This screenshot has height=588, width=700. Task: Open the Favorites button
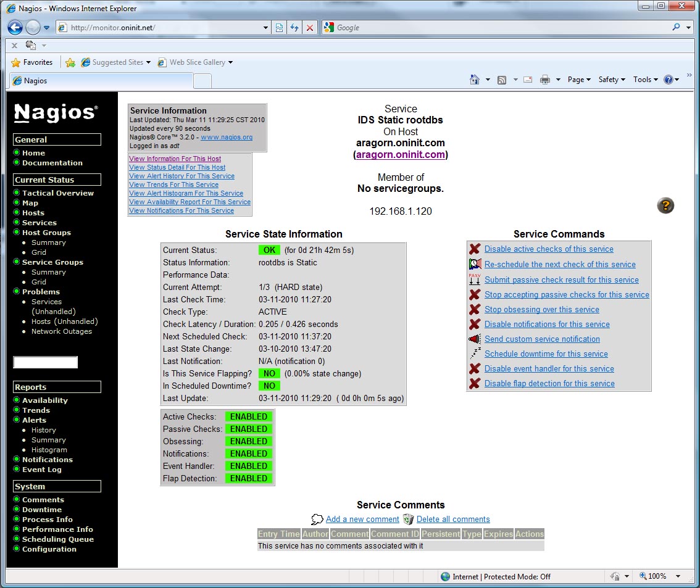31,62
